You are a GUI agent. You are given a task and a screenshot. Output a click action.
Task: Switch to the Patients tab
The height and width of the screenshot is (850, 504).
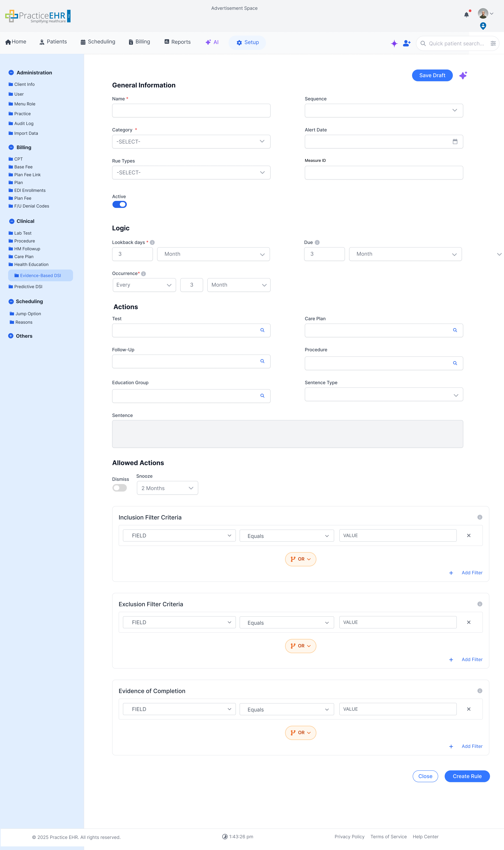click(x=53, y=42)
